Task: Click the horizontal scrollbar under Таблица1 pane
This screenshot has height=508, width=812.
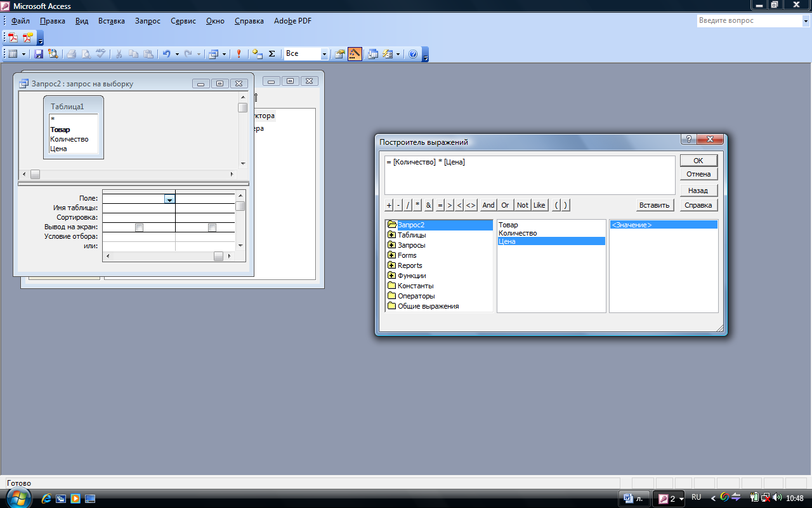Action: tap(128, 174)
